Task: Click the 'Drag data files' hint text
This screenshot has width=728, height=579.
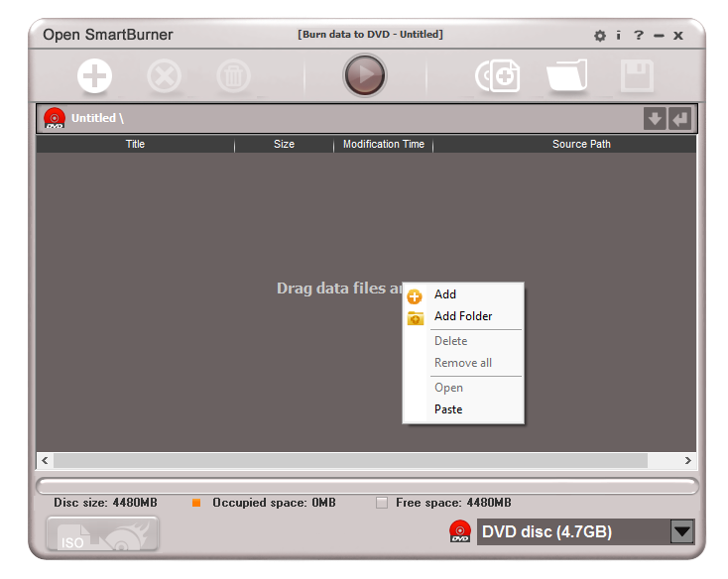Action: click(x=339, y=289)
